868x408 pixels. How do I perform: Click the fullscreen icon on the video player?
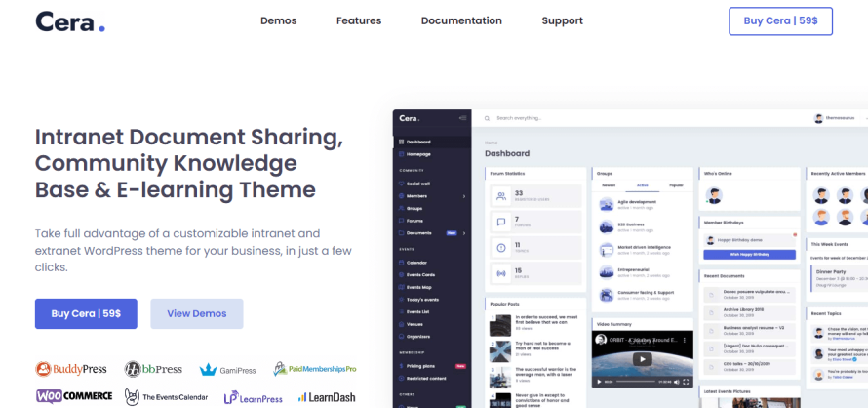point(686,382)
